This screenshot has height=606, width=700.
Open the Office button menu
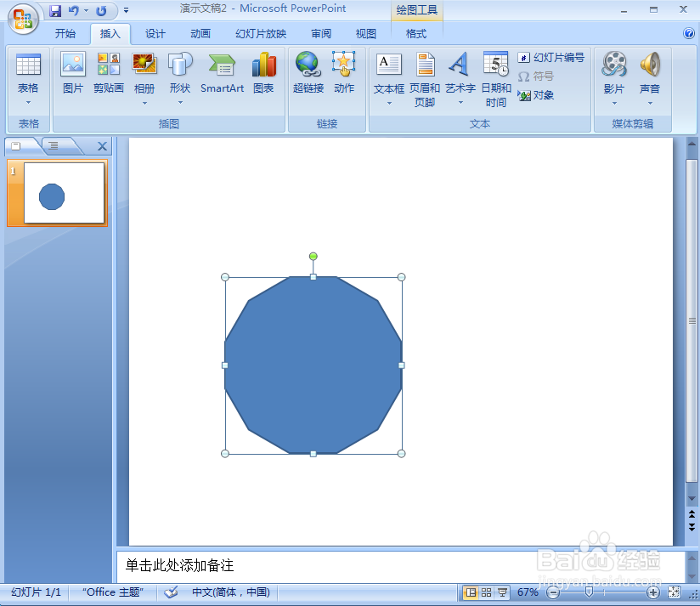point(23,19)
